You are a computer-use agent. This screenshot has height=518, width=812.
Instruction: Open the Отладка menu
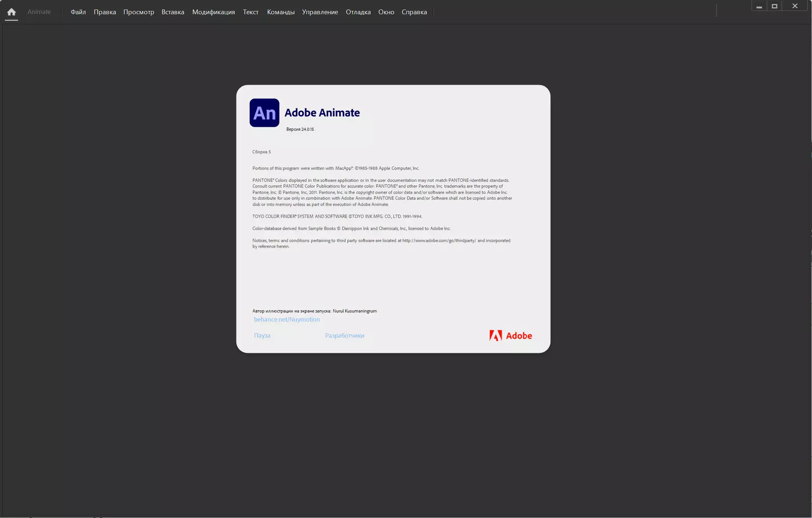(358, 12)
